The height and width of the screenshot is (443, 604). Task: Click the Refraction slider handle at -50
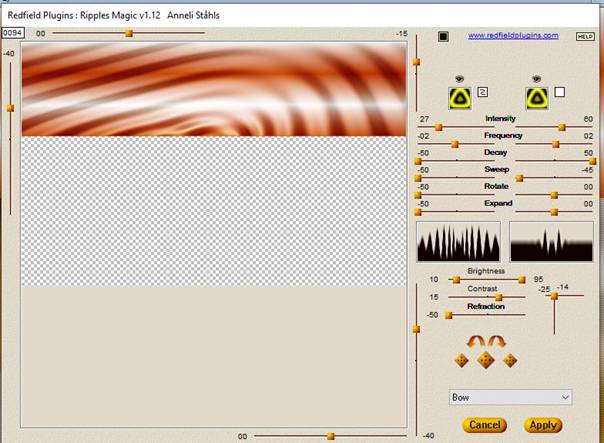448,315
